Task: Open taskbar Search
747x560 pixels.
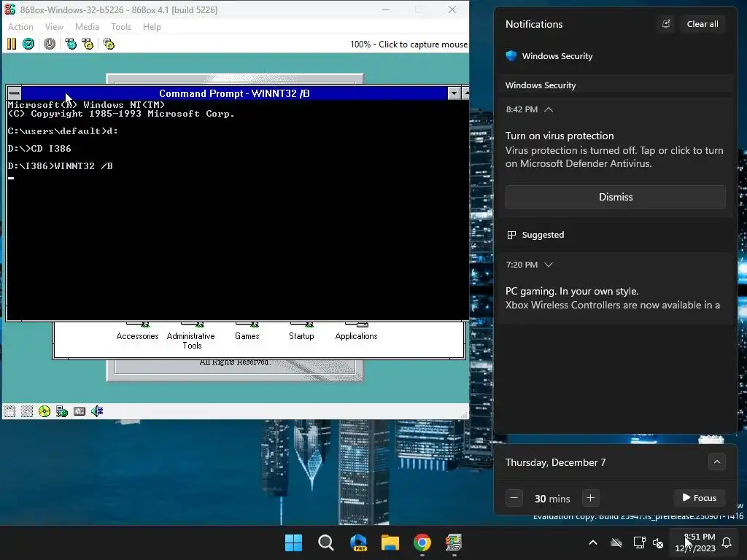Action: (326, 542)
